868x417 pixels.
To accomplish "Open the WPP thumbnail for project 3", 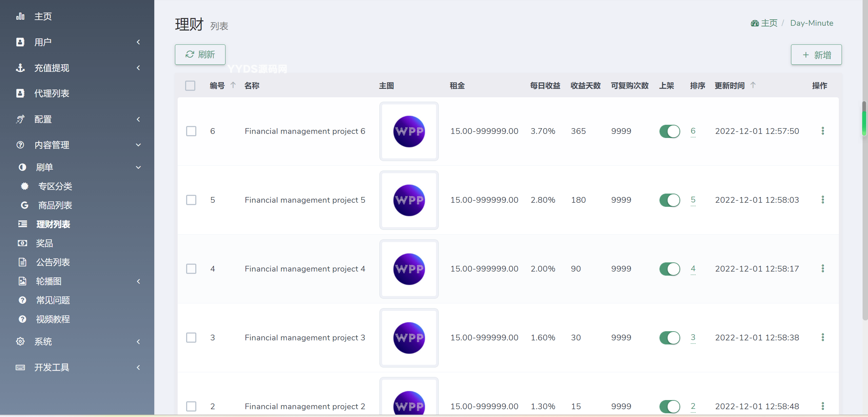I will tap(409, 338).
